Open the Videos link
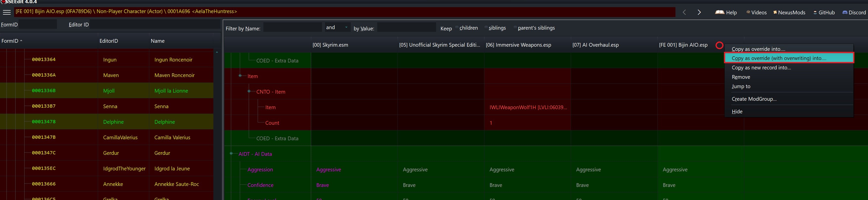 pos(757,12)
